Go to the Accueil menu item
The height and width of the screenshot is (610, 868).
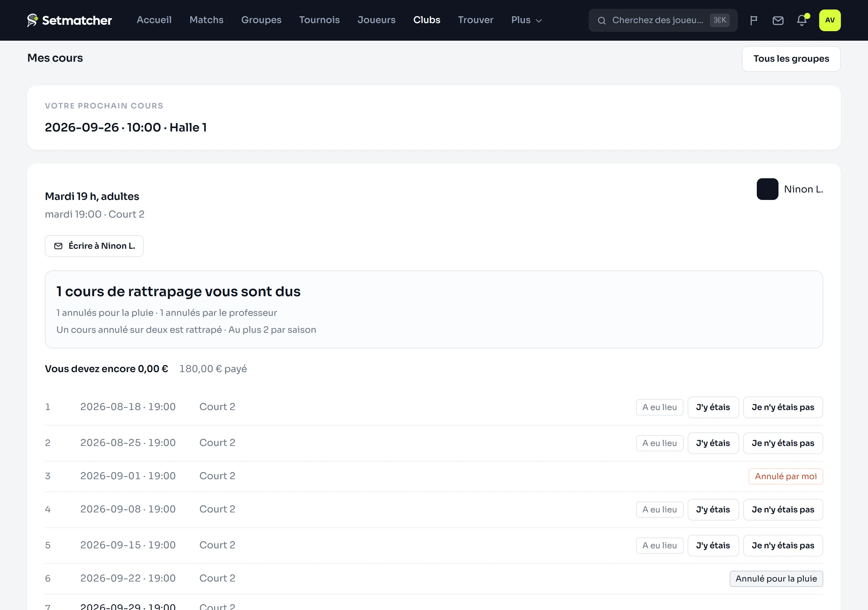point(154,20)
